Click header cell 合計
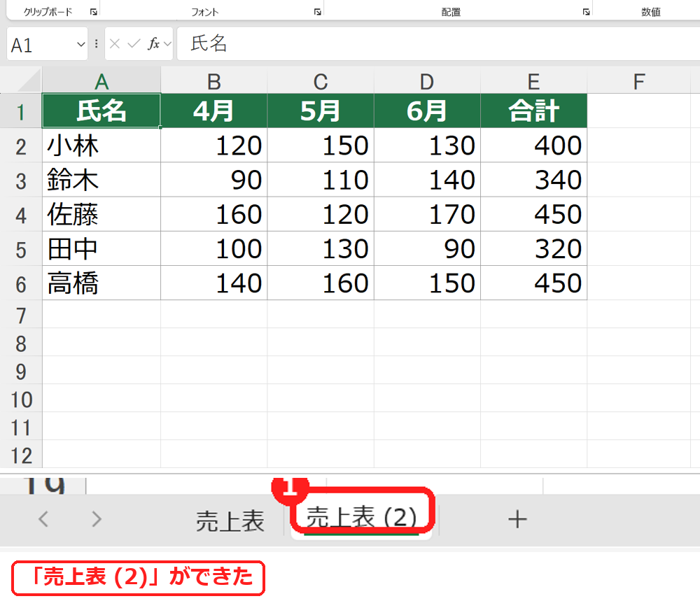This screenshot has height=601, width=700. click(534, 111)
